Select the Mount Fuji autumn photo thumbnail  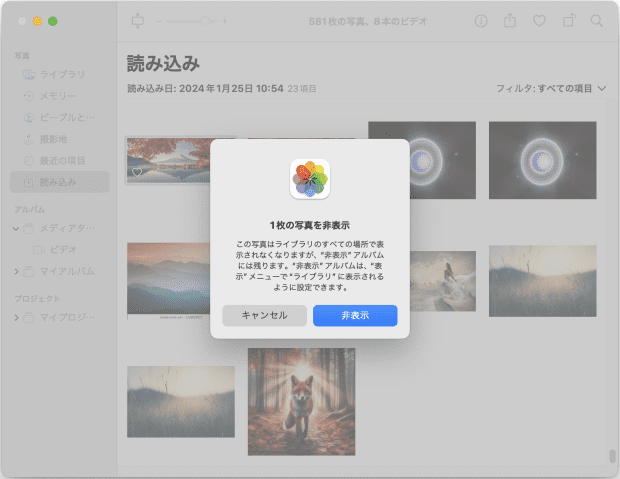pos(169,160)
